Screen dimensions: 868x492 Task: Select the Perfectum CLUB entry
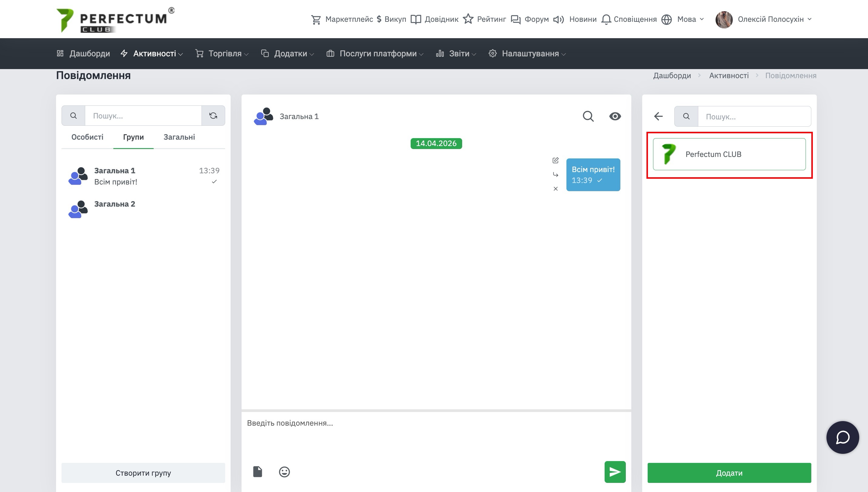[729, 154]
